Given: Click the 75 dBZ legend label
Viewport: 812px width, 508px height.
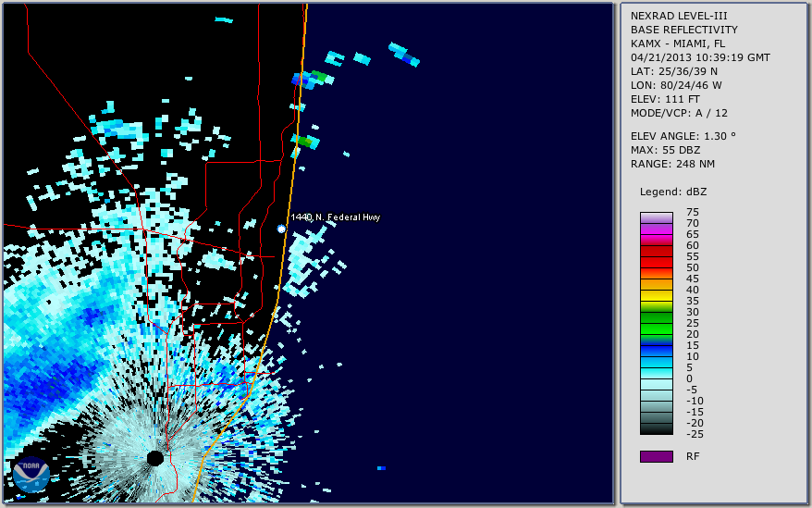Looking at the screenshot, I should click(x=693, y=212).
